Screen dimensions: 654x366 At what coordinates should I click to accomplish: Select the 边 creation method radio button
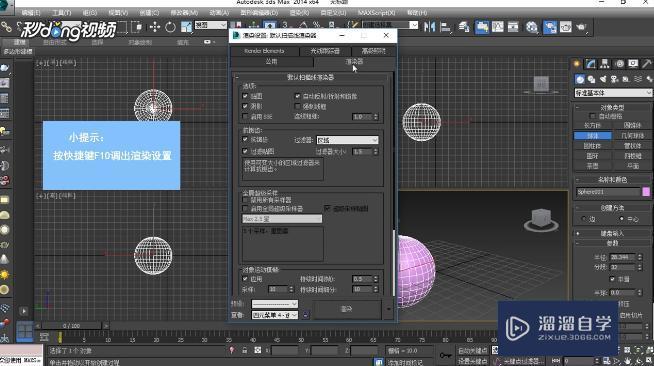coord(584,219)
